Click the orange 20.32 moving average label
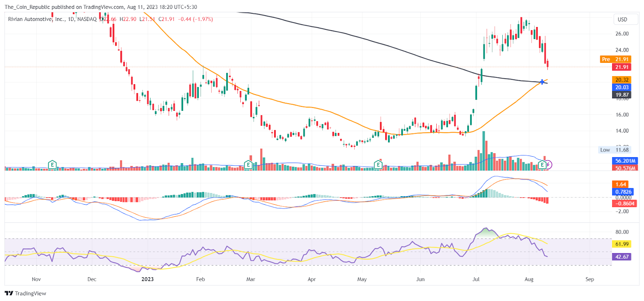Screen dimensions: 644x301 (x=622, y=80)
